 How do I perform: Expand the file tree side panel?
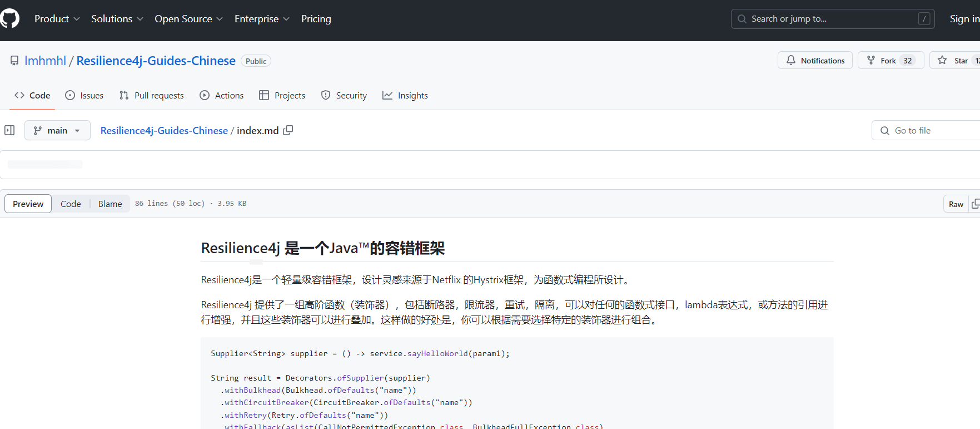9,130
